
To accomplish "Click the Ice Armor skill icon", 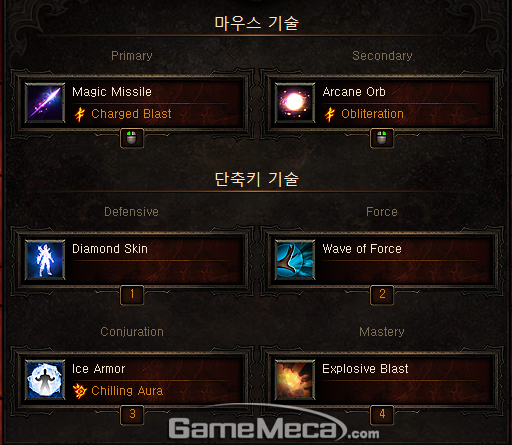I will [45, 380].
